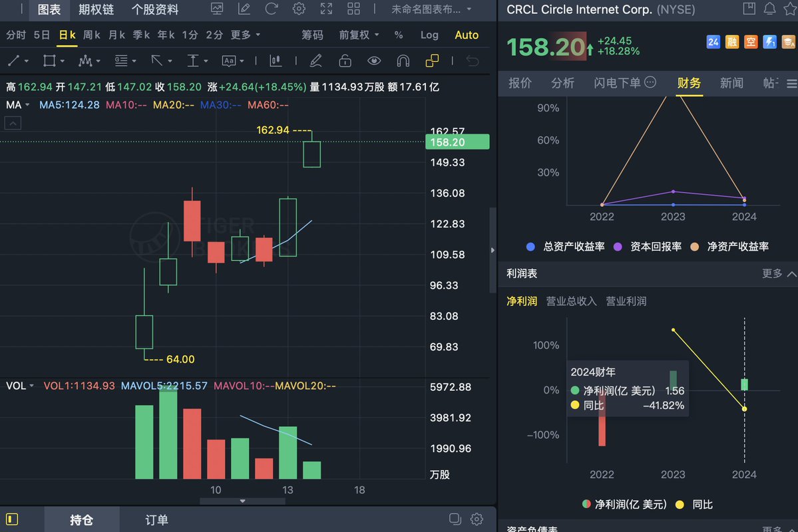Enter fullscreen chart mode

pos(326,9)
